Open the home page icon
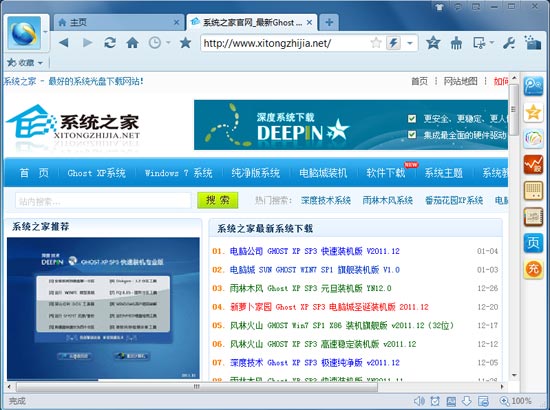This screenshot has height=410, width=550. click(132, 43)
